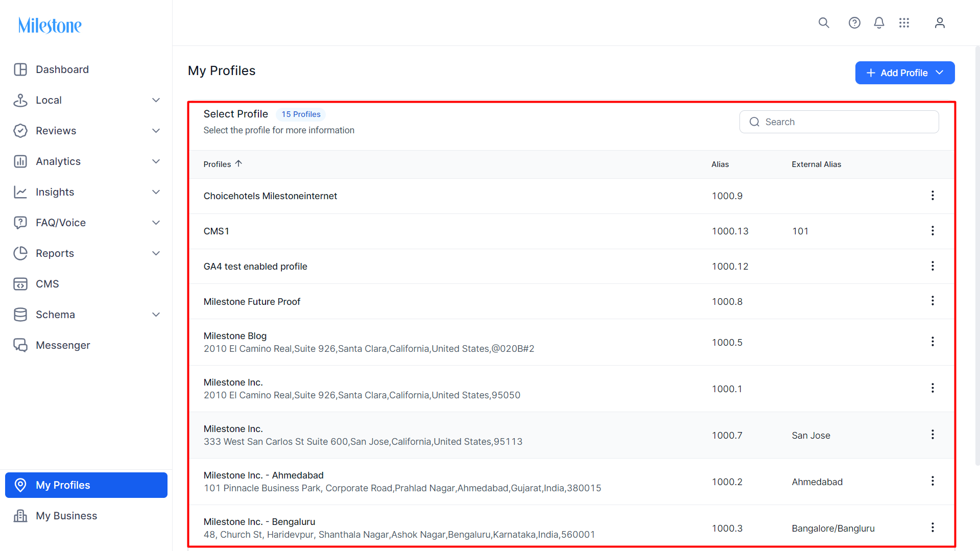Click alias value 1000.13
980x551 pixels.
(x=730, y=231)
